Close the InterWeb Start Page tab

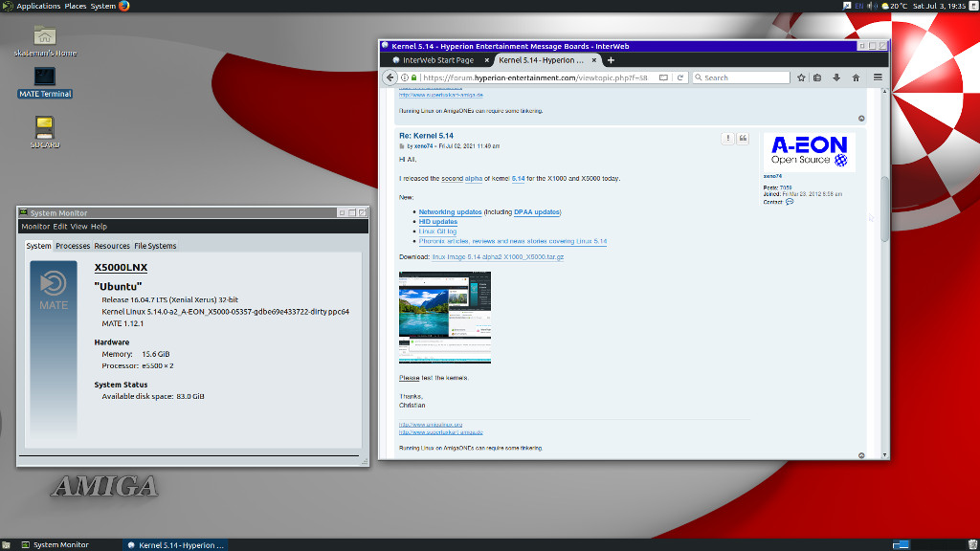[x=486, y=60]
